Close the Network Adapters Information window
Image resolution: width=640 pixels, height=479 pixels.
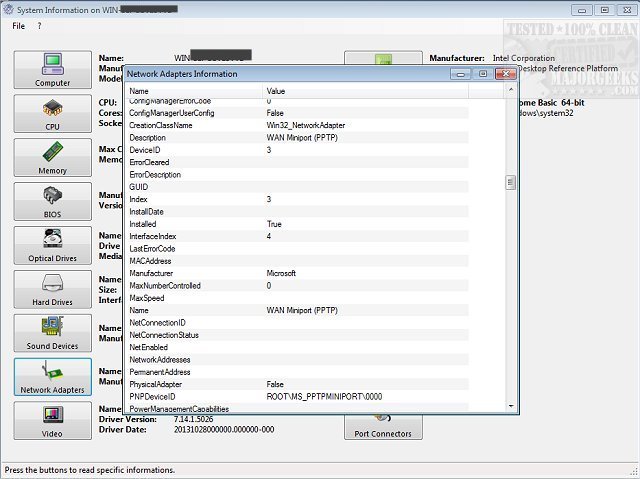click(506, 74)
